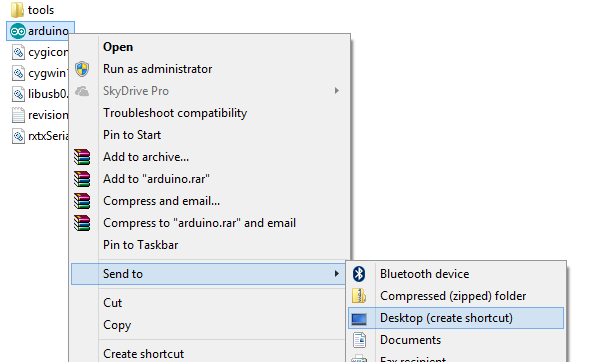This screenshot has height=362, width=599.
Task: Choose Pin to Start
Action: pyautogui.click(x=132, y=135)
